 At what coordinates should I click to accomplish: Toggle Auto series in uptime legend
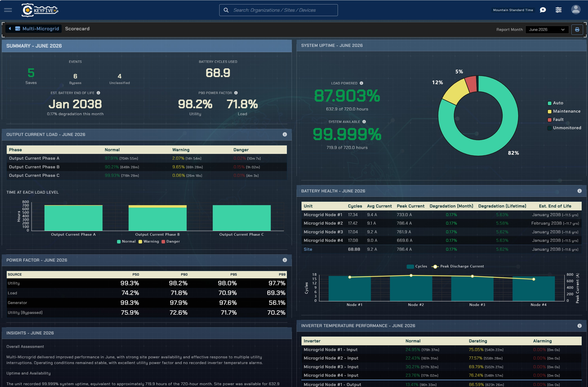555,103
